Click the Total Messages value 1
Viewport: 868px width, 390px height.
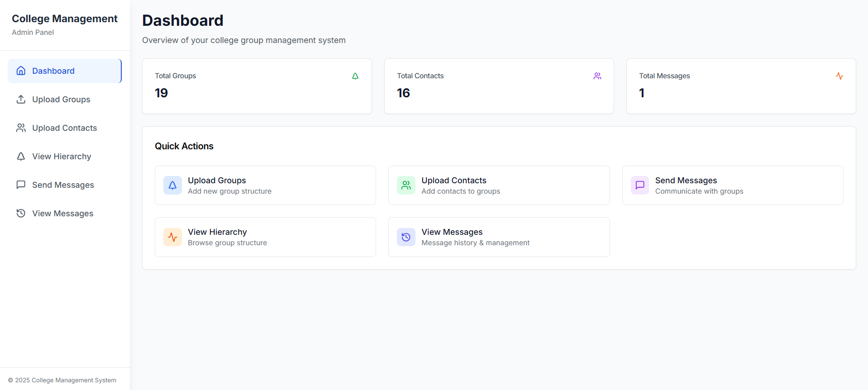(x=642, y=93)
